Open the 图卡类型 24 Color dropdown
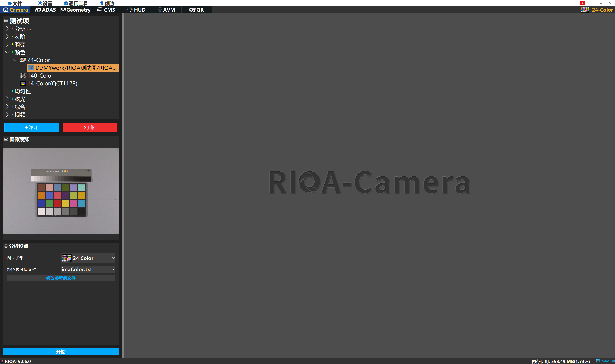Screen dimensions: 615x364 pyautogui.click(x=88, y=258)
